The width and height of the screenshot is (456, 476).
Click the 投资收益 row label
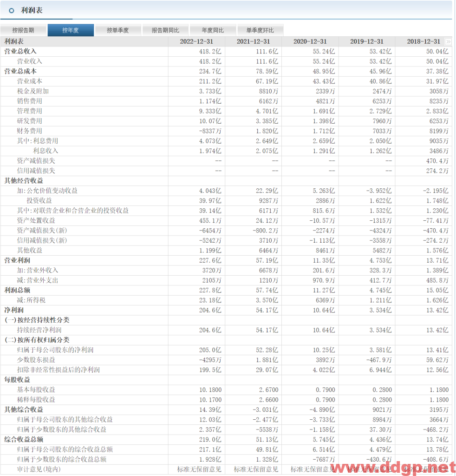tap(39, 201)
